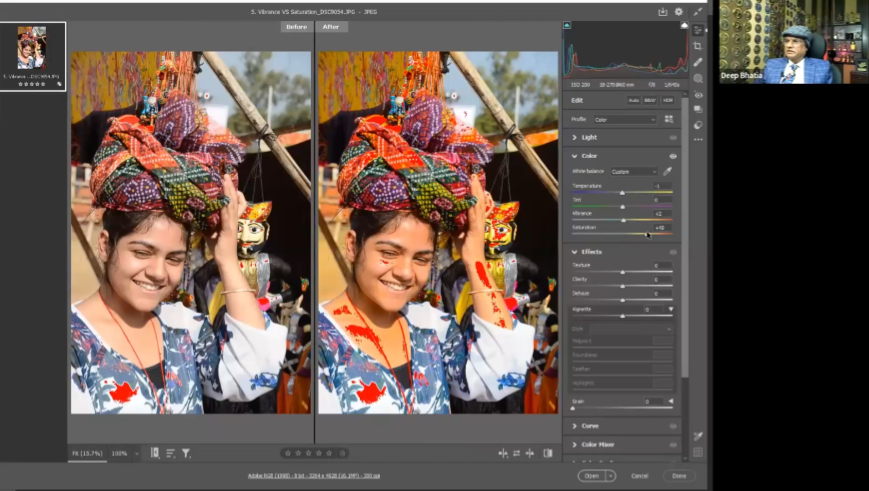Viewport: 869px width, 491px height.
Task: Select the Crop tool in right toolbar
Action: [698, 46]
